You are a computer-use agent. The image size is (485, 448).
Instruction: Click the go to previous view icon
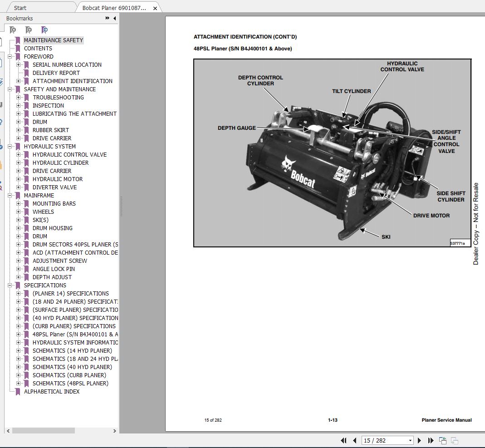pos(442,440)
